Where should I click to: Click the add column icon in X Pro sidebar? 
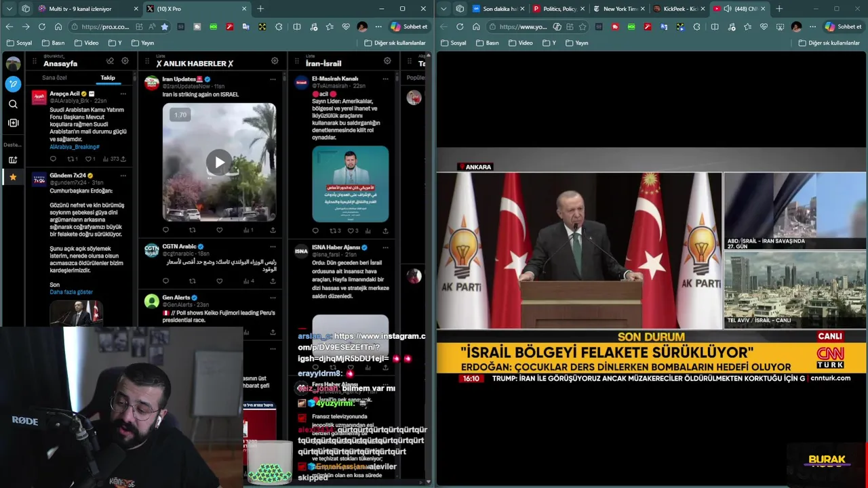[13, 123]
